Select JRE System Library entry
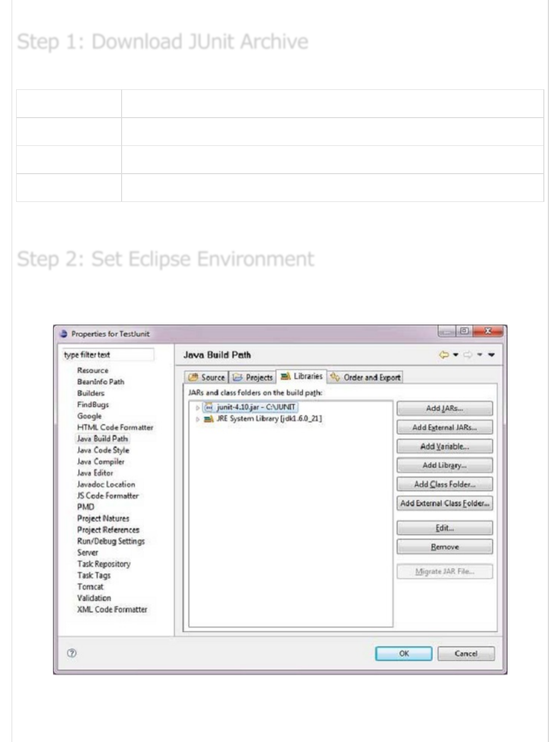This screenshot has width=560, height=742. 263,418
